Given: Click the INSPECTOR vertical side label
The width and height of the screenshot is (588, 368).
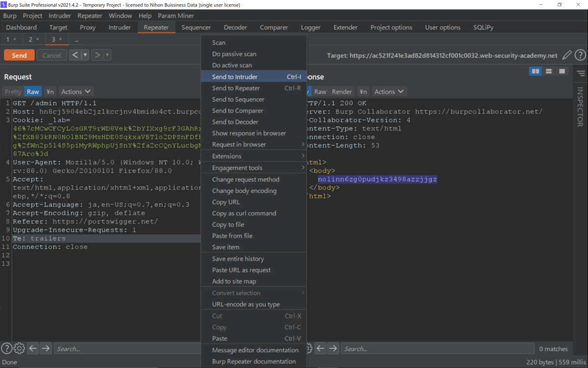Looking at the screenshot, I should pos(580,106).
